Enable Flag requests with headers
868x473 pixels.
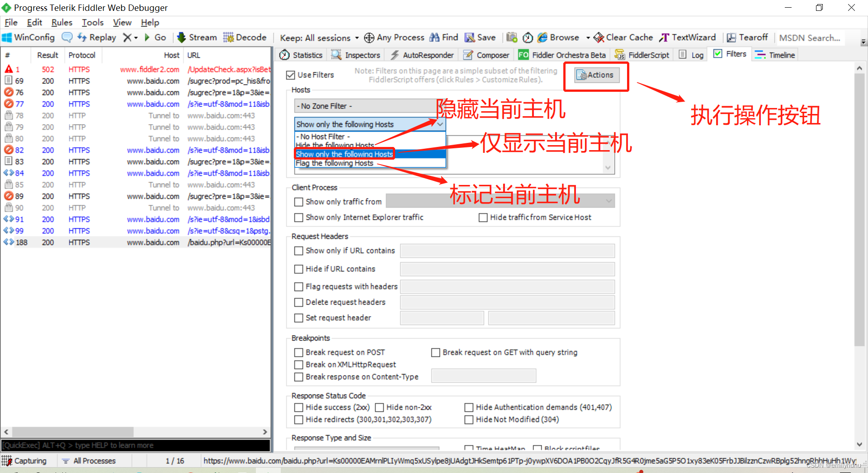(x=298, y=287)
